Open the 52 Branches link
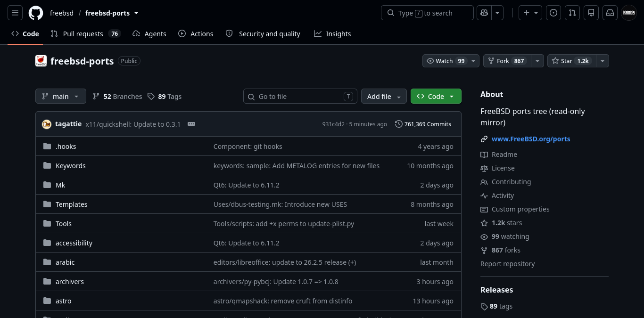This screenshot has height=318, width=644. coord(117,96)
